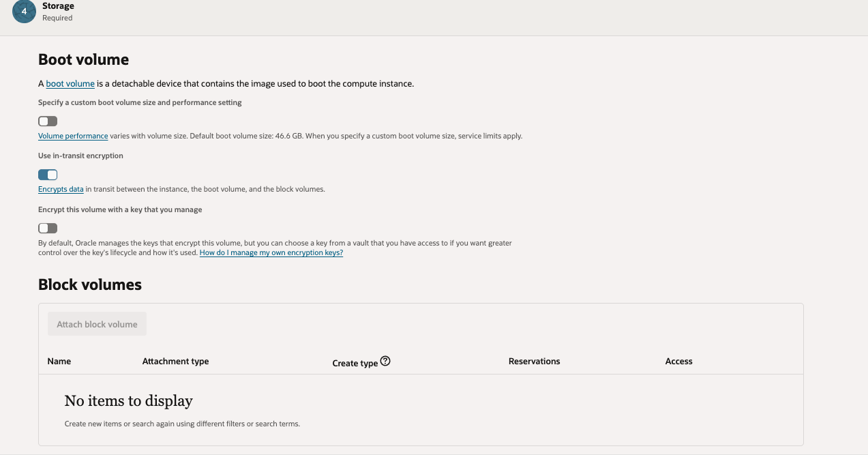The image size is (868, 455).
Task: Open the Create type help icon
Action: 385,362
